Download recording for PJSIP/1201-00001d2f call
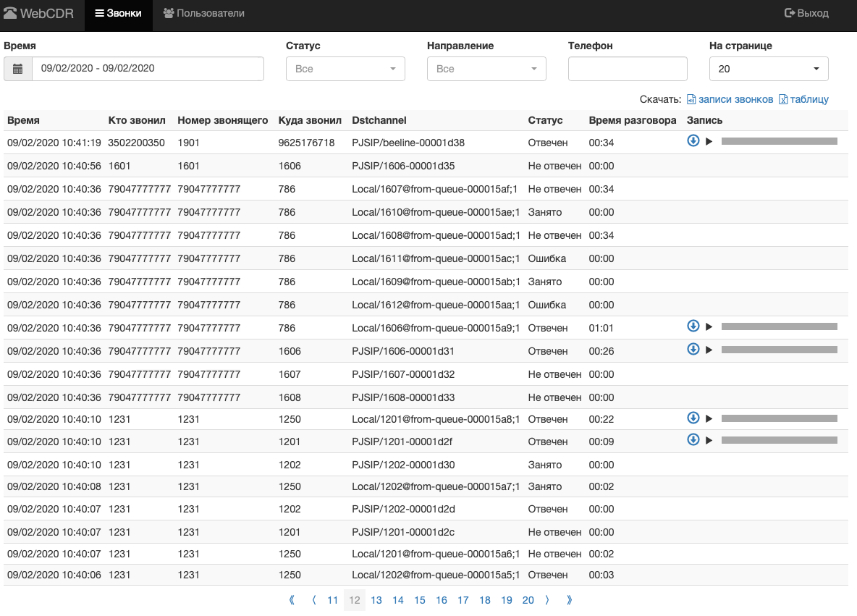Viewport: 857px width, 616px height. tap(693, 439)
